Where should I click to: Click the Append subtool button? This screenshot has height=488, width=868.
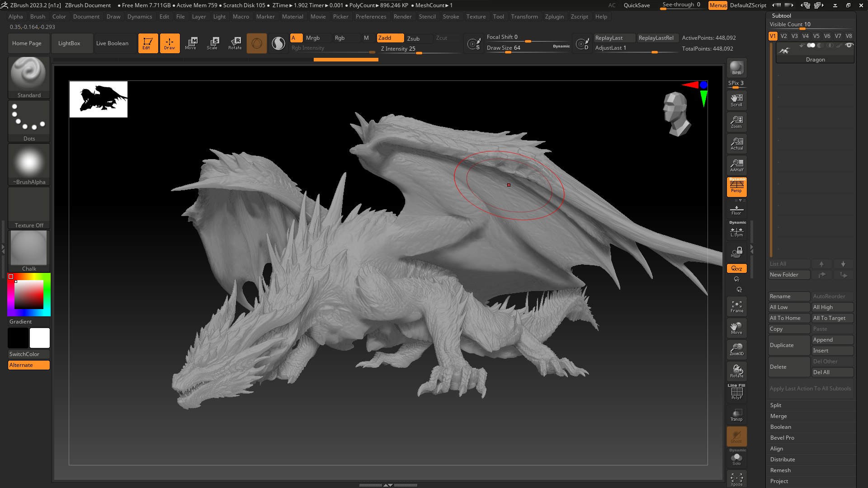point(832,340)
